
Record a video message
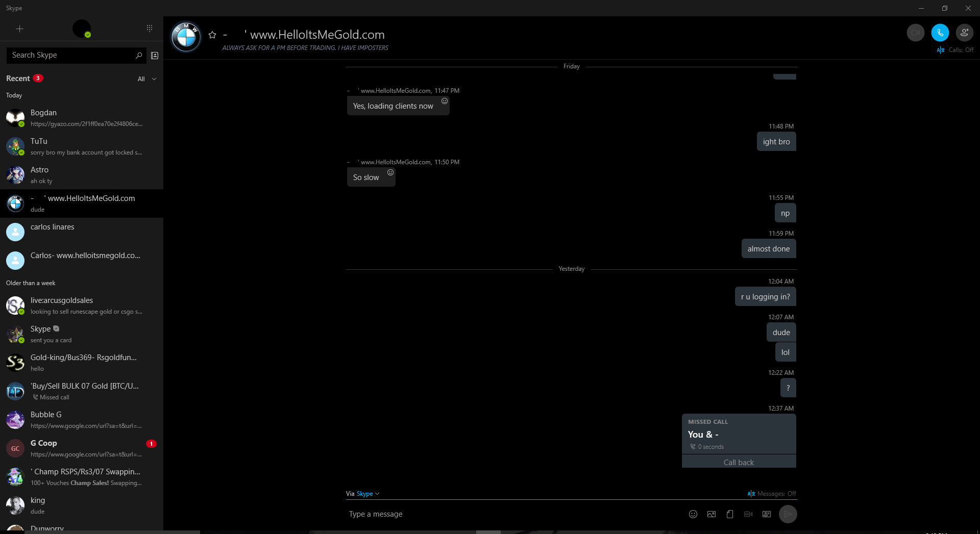click(748, 514)
